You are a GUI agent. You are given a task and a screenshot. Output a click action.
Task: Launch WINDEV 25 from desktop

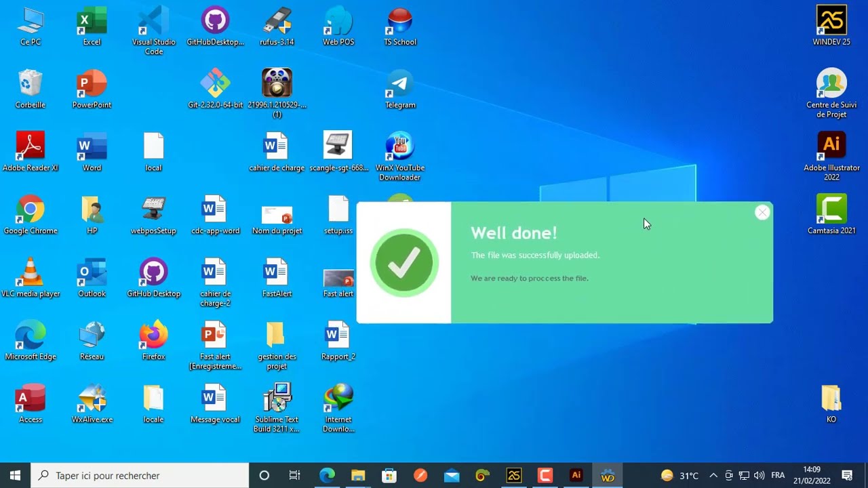831,26
